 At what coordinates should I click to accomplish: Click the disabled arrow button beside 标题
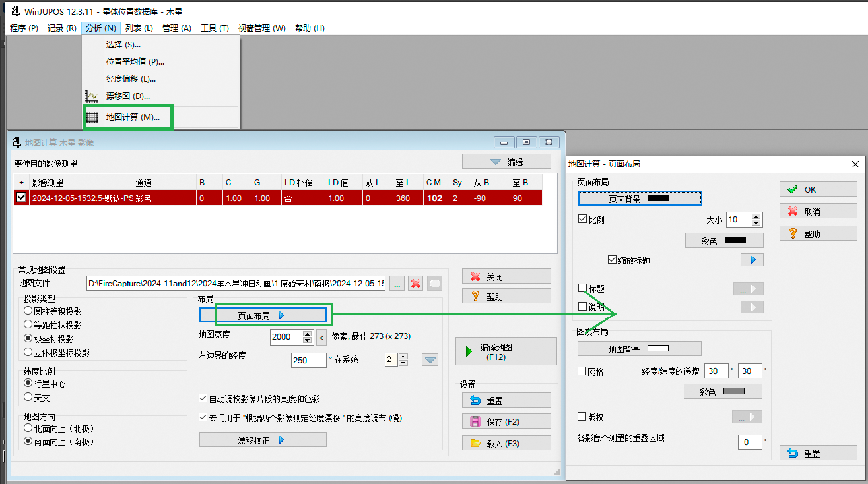748,289
